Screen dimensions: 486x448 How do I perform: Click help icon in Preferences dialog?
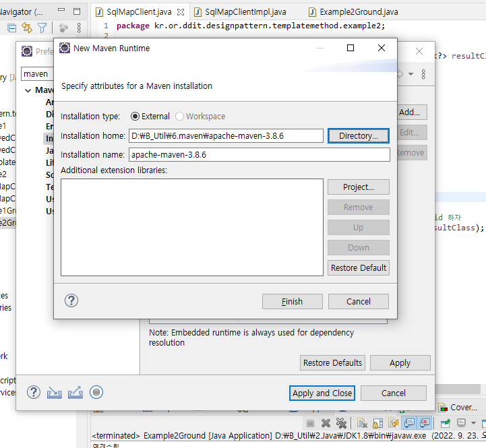coord(34,392)
